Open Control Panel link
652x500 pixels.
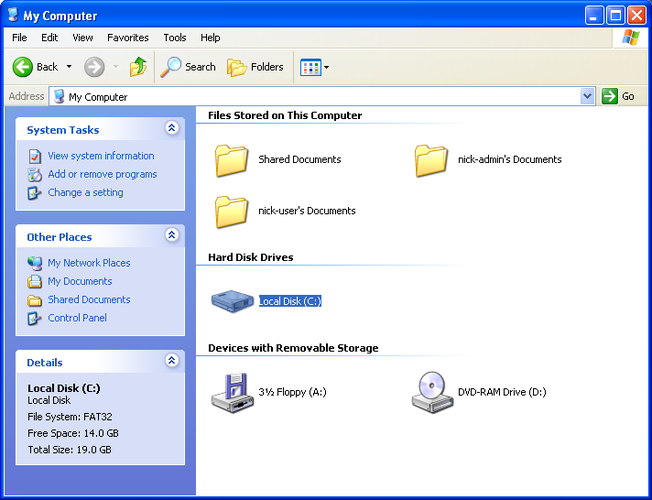(x=77, y=318)
